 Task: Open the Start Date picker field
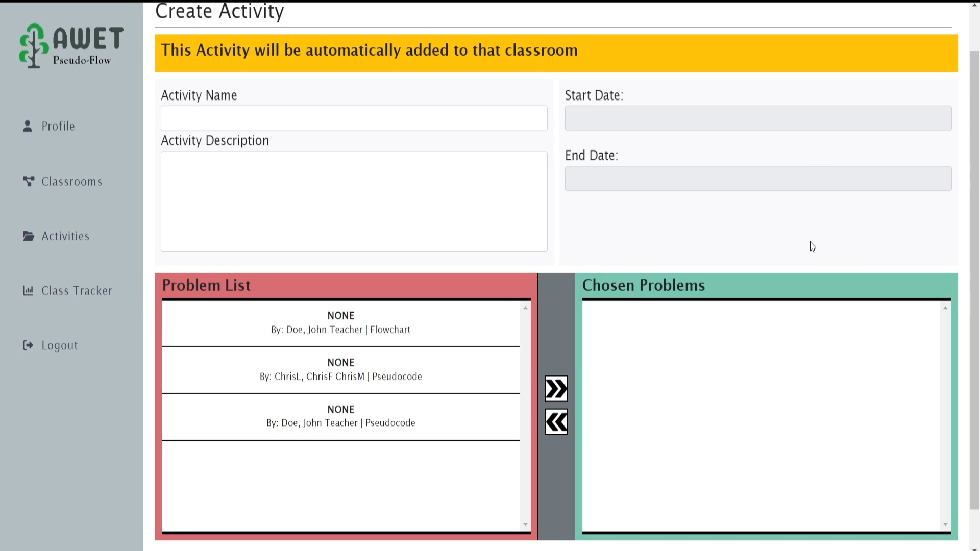757,118
